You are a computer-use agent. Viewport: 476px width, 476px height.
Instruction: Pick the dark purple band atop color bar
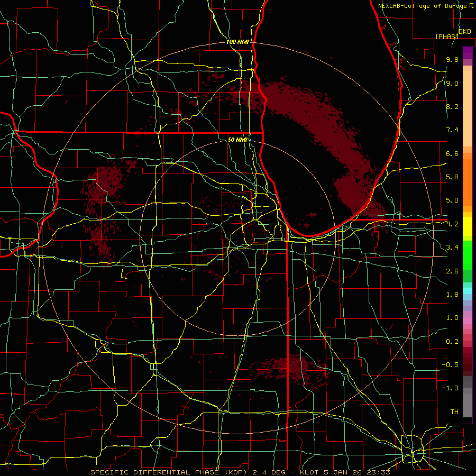[467, 53]
